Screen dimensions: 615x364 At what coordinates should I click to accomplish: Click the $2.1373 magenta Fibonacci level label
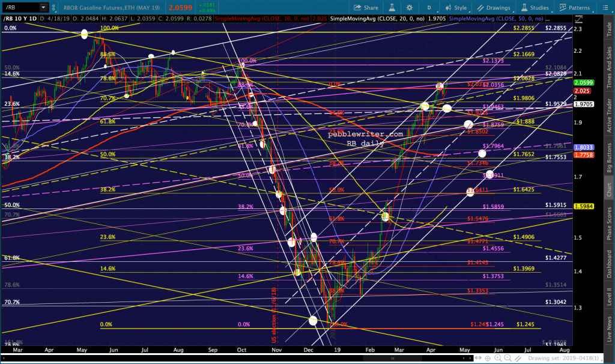(493, 61)
